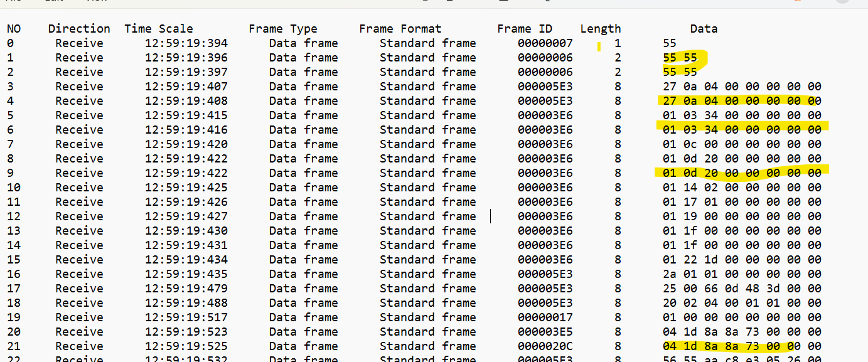Click frame ID 00000007 in row 0
This screenshot has height=362, width=868.
(545, 43)
